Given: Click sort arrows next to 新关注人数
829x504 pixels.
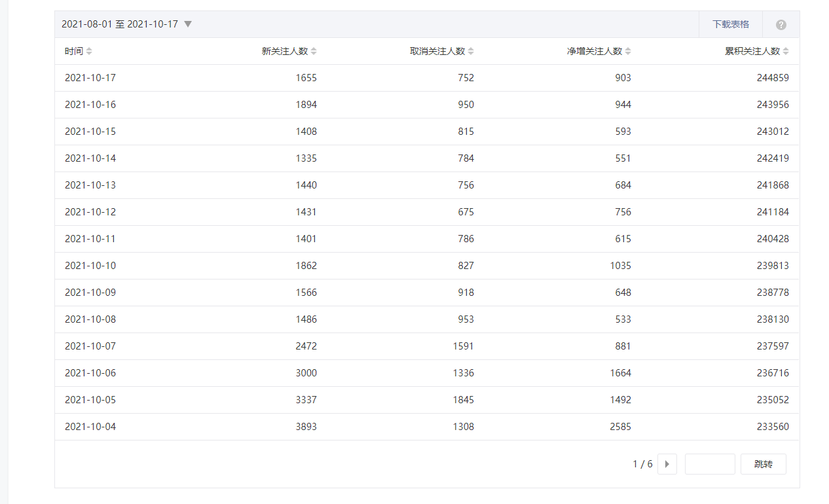Looking at the screenshot, I should click(x=314, y=51).
